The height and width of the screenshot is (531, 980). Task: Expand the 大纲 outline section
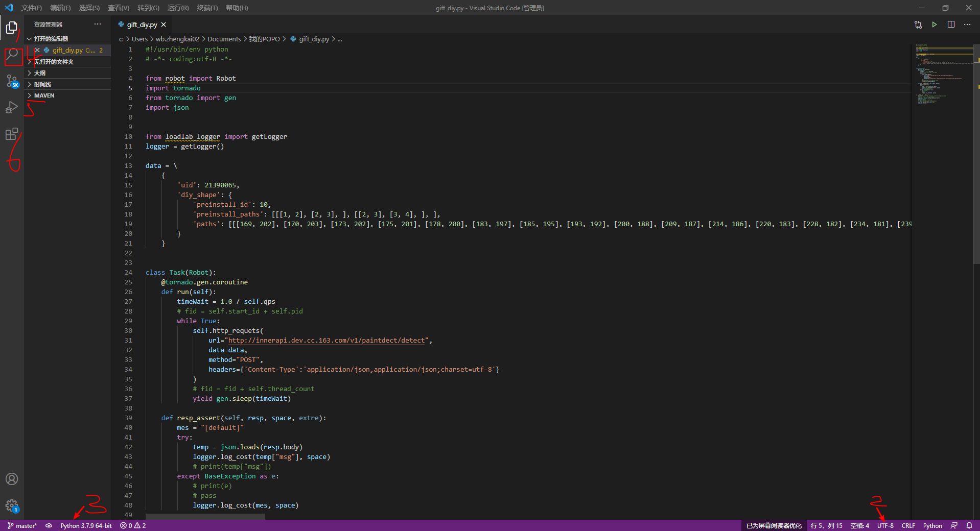click(x=40, y=73)
